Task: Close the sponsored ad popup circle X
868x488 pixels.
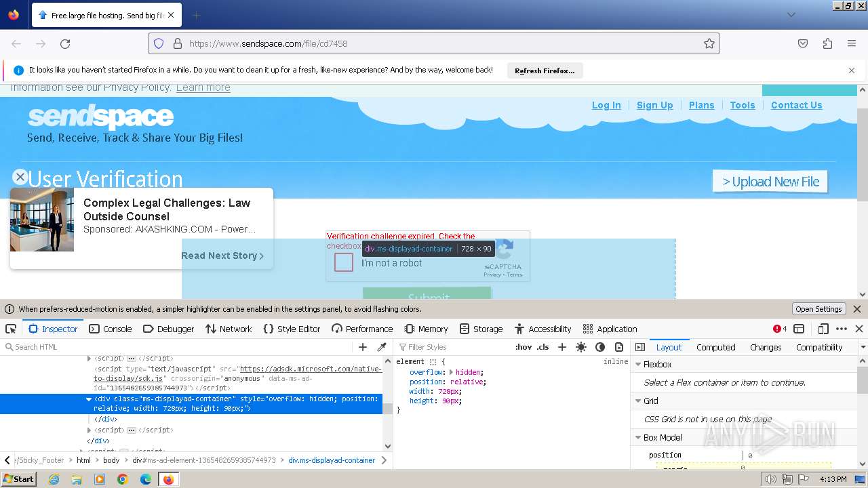Action: (20, 177)
